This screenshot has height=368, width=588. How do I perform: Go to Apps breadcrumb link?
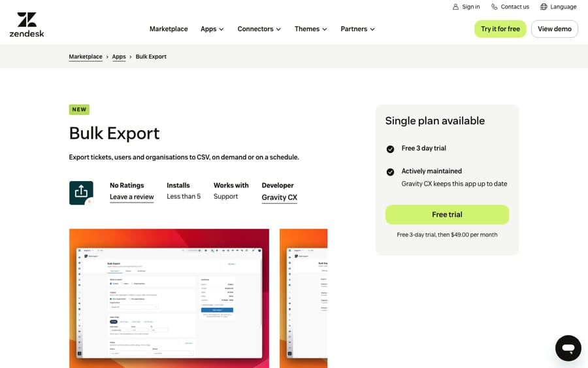(x=119, y=57)
